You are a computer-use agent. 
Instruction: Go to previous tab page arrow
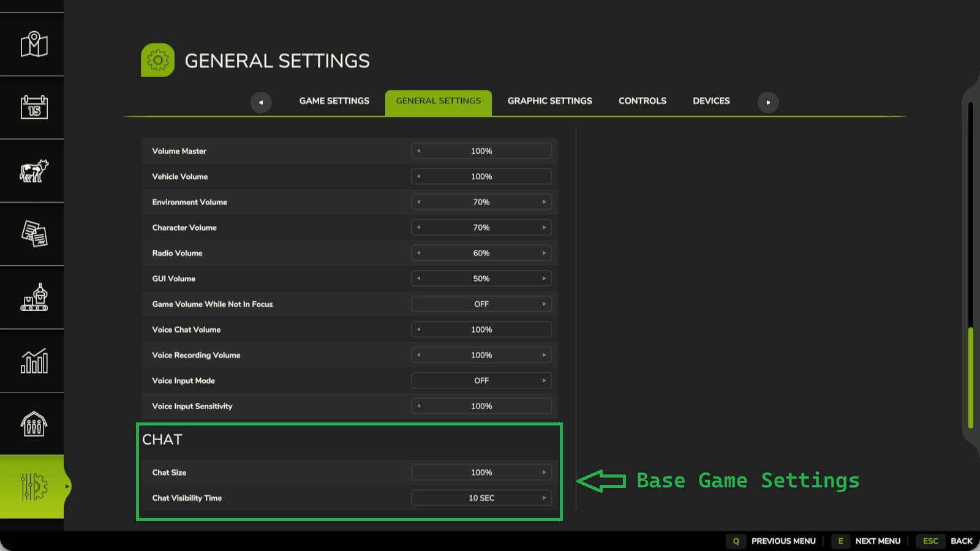(x=261, y=102)
